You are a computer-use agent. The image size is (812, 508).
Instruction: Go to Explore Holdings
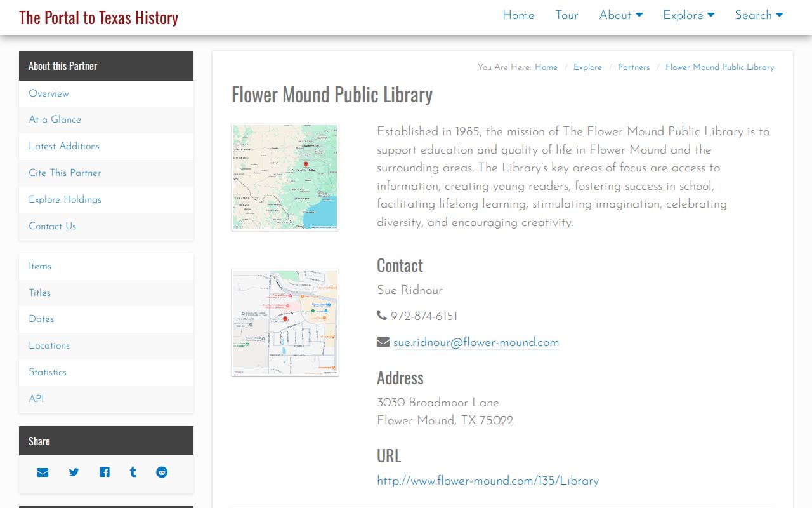point(106,199)
